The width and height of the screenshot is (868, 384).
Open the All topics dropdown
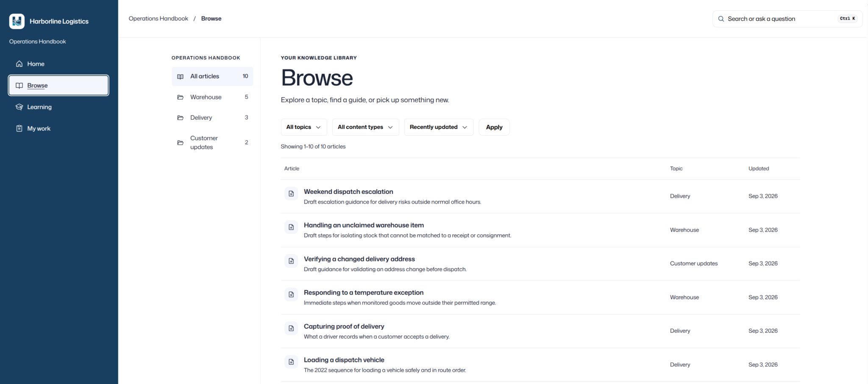[304, 127]
